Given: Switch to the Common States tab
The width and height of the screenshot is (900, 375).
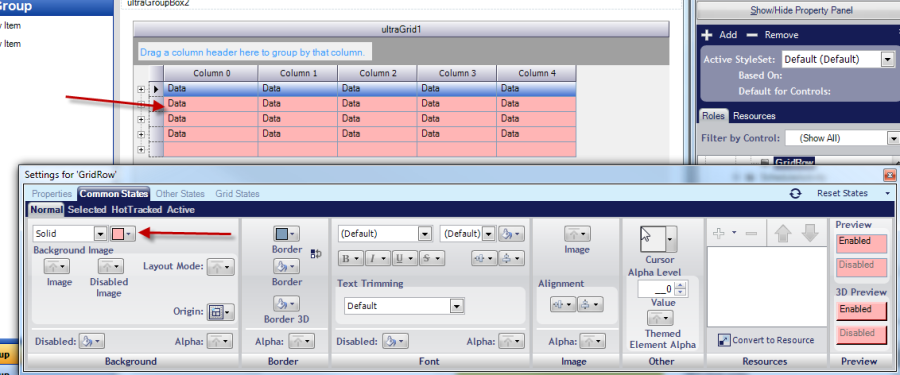Looking at the screenshot, I should coord(114,194).
